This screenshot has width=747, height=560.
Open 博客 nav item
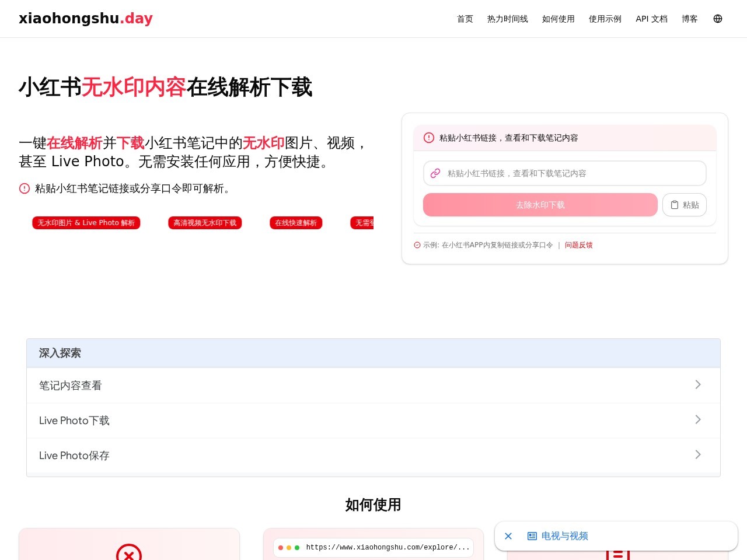690,19
